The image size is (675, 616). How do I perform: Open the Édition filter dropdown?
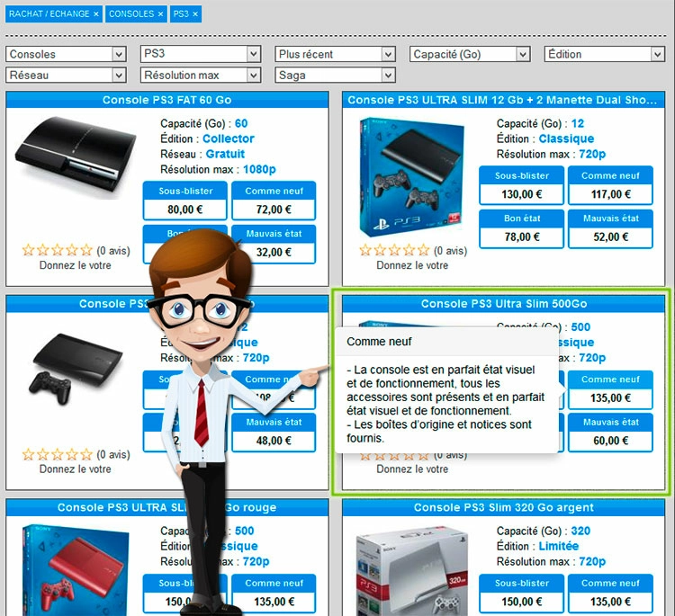604,54
